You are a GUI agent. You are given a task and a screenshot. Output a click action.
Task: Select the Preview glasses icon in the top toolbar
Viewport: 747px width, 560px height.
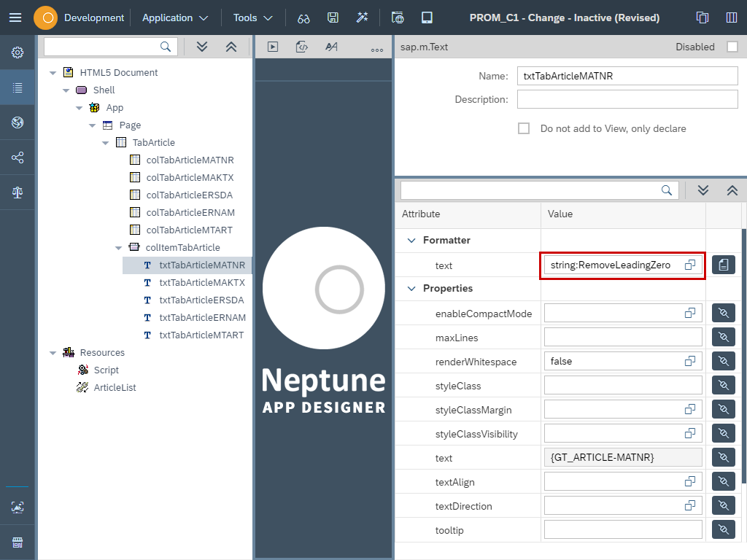304,17
